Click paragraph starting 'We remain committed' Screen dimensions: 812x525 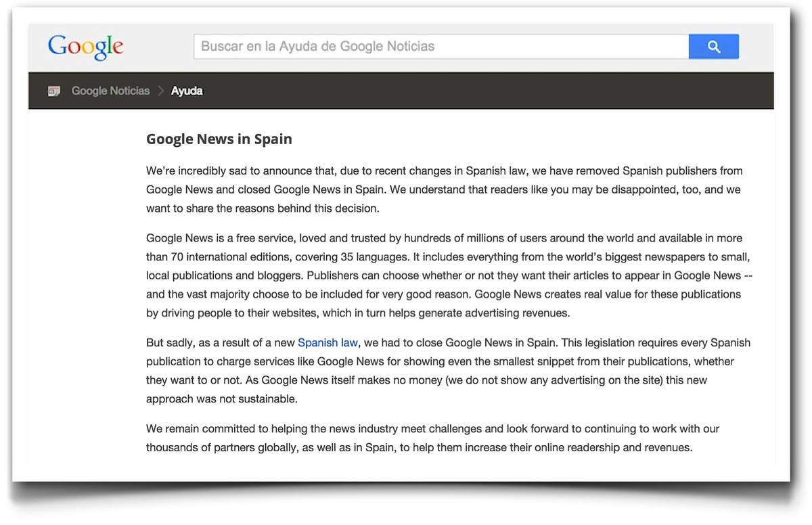[433, 438]
